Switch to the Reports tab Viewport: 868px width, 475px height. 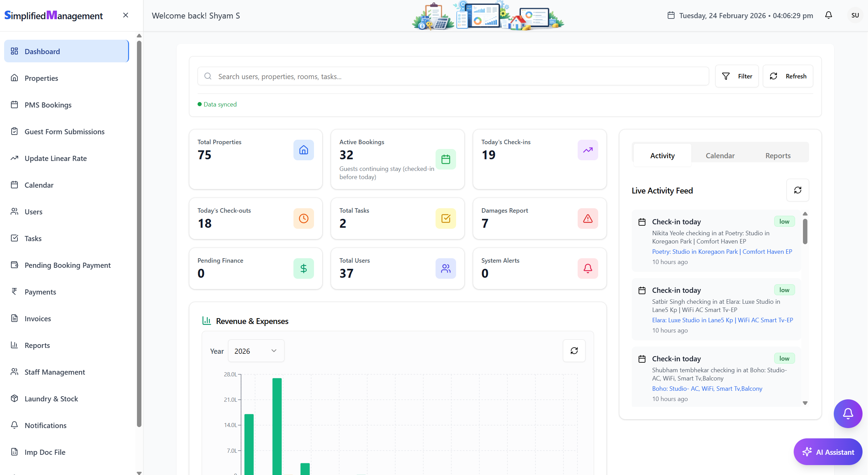pos(778,155)
